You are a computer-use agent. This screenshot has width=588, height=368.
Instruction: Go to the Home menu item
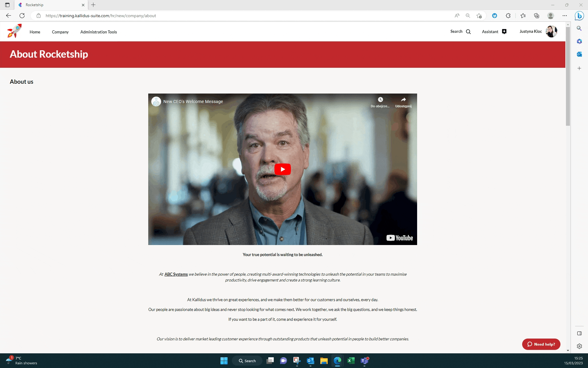pos(35,32)
